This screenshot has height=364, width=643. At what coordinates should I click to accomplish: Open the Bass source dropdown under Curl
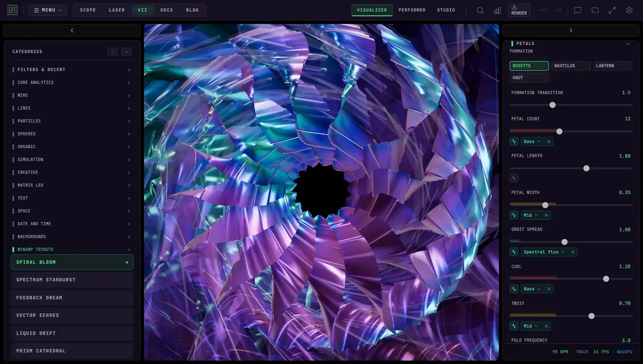tap(532, 289)
